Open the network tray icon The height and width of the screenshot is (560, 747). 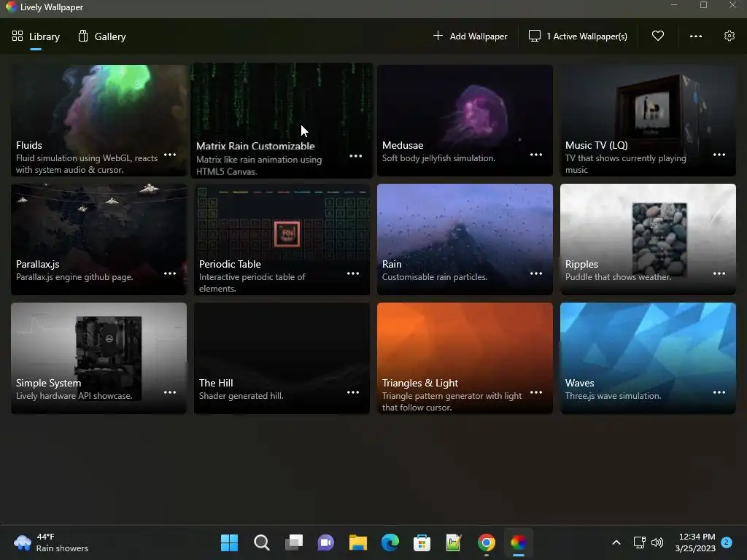tap(639, 542)
